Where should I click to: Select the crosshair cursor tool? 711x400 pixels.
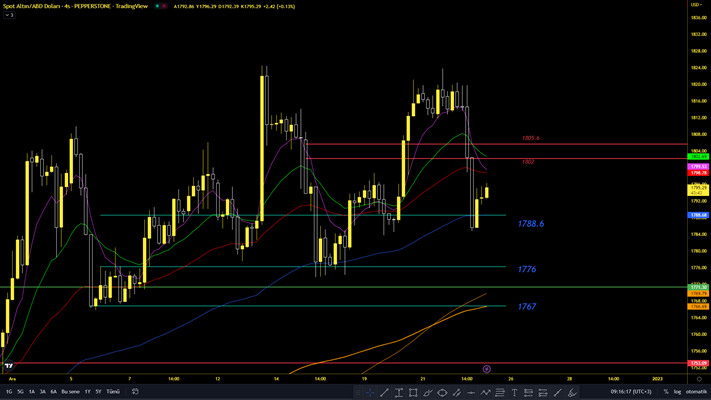370,393
